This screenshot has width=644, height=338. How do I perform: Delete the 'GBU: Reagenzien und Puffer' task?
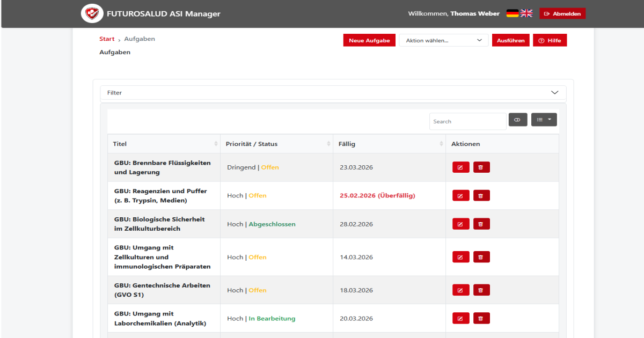481,195
